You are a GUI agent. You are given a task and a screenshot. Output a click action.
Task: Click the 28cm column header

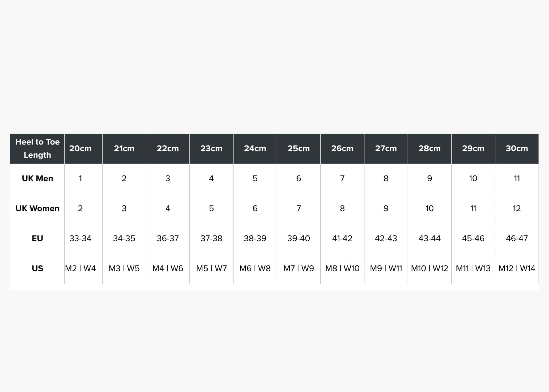click(x=429, y=148)
